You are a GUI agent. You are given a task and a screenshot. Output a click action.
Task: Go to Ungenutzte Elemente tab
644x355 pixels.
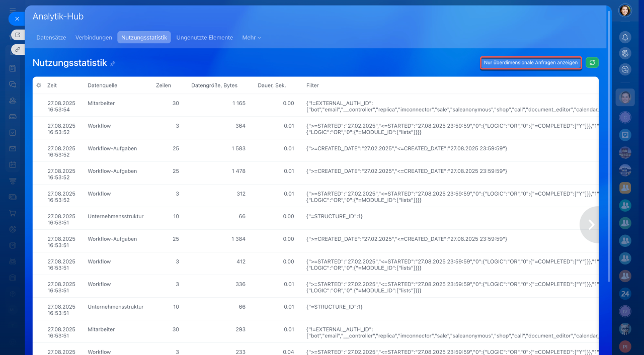pyautogui.click(x=204, y=38)
